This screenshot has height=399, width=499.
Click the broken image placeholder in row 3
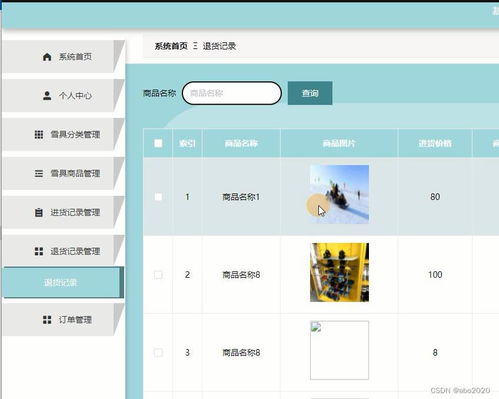[x=339, y=350]
